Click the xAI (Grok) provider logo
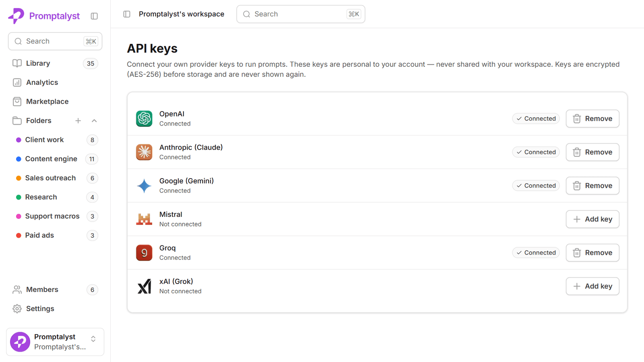The image size is (644, 362). coord(144,286)
